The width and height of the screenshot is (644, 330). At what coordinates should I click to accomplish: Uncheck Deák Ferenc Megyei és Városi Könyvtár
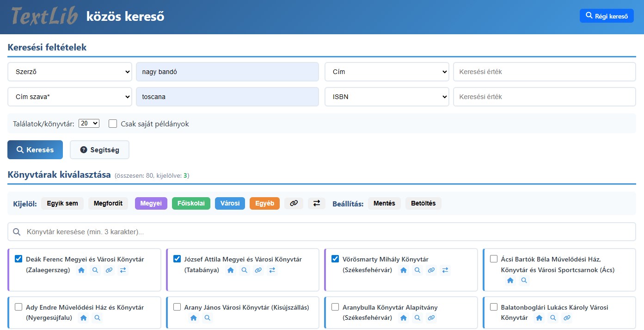[18, 259]
